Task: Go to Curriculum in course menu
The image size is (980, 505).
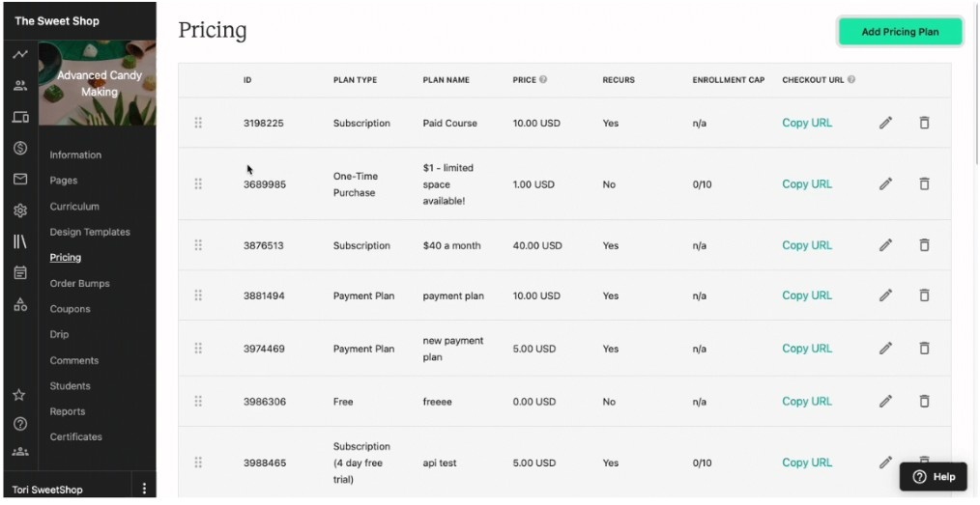Action: point(74,206)
